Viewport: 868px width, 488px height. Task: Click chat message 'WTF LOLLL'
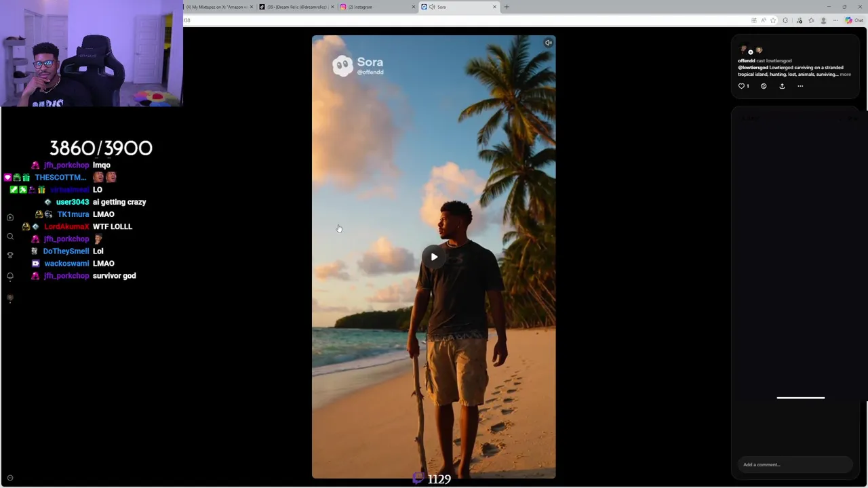(x=113, y=226)
